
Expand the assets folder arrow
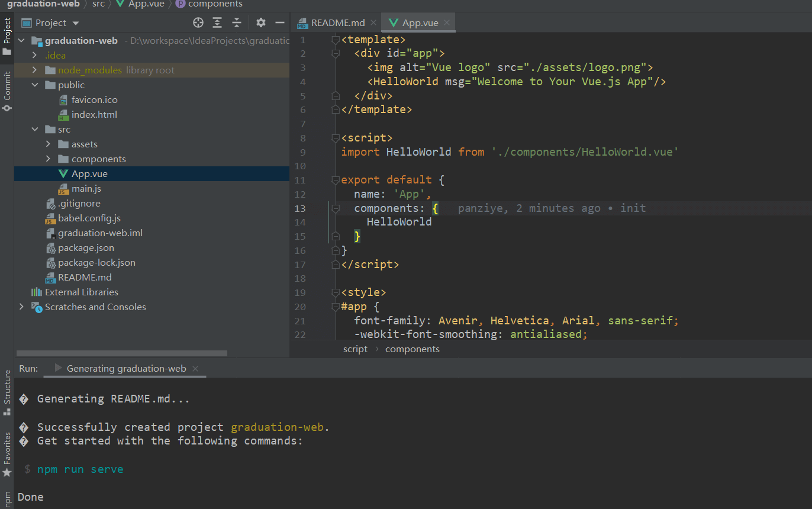coord(49,144)
